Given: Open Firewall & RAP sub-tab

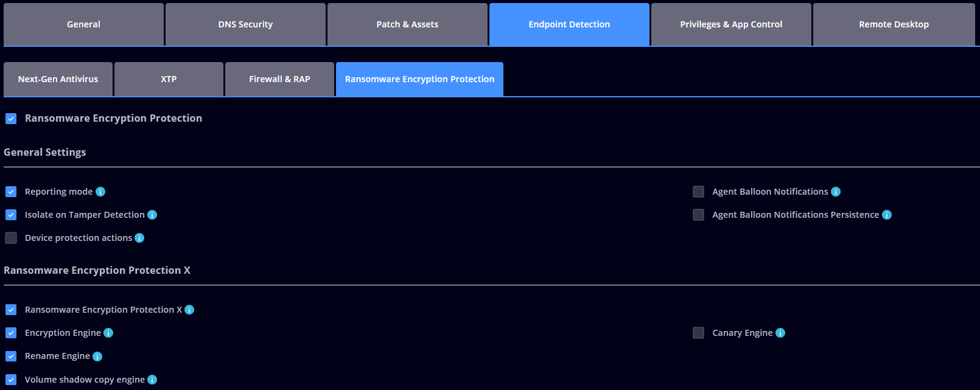Looking at the screenshot, I should click(x=279, y=79).
